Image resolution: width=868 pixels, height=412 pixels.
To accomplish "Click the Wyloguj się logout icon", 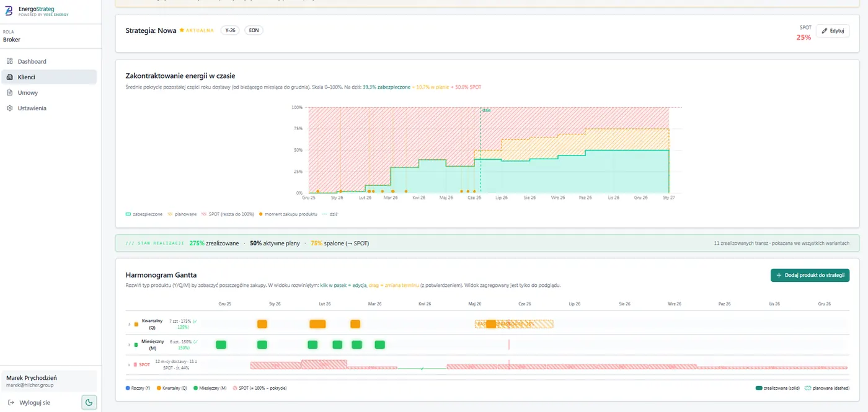I will coord(11,402).
